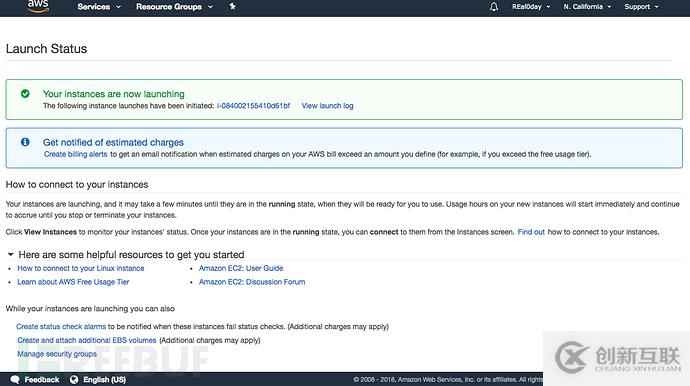Open the Support menu
This screenshot has width=690, height=386.
[x=642, y=7]
